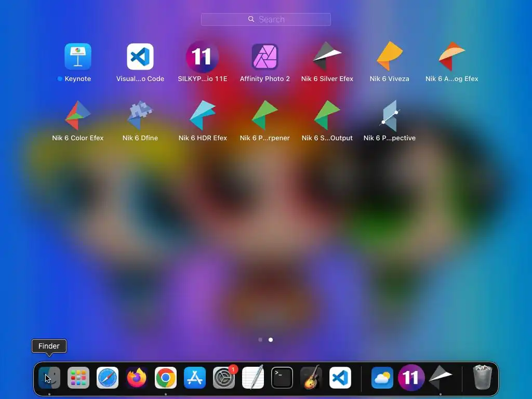Launch Nik 6 Color Efex
This screenshot has width=532, height=399.
78,115
